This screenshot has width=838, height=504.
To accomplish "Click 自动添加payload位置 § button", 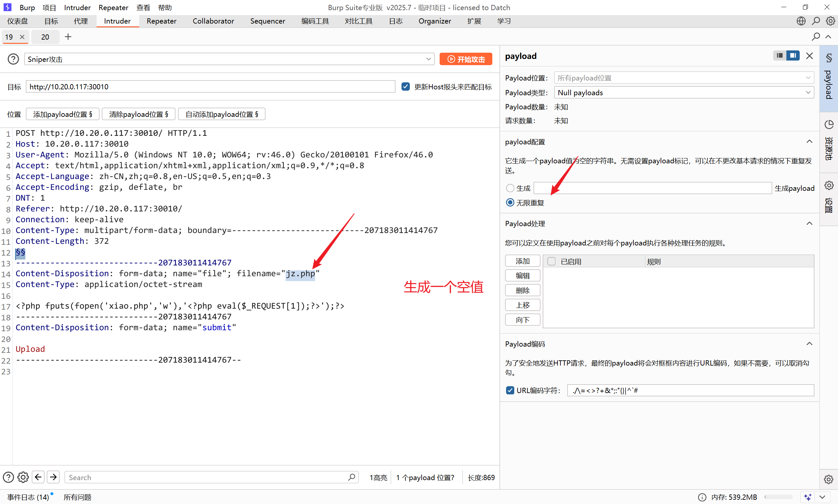I will [222, 114].
